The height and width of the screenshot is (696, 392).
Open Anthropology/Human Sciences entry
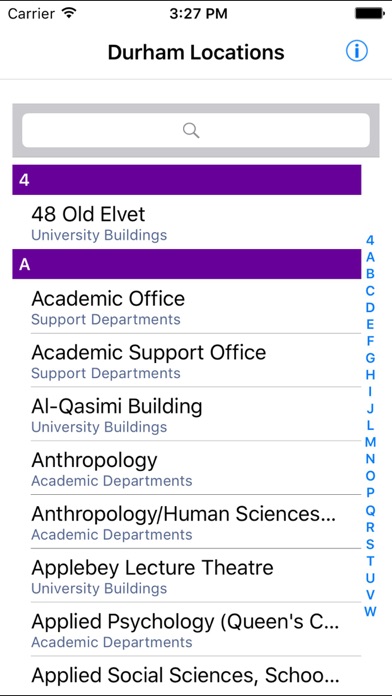pos(187,522)
